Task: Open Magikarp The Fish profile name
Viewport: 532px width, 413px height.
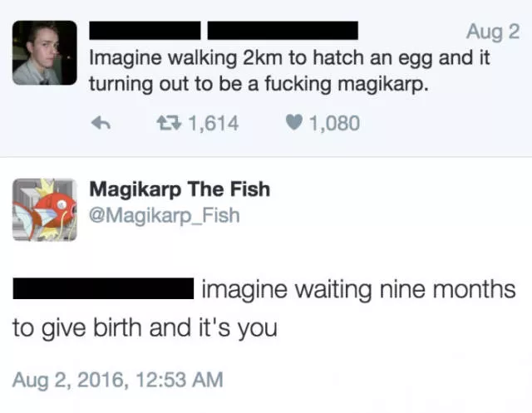Action: coord(180,189)
